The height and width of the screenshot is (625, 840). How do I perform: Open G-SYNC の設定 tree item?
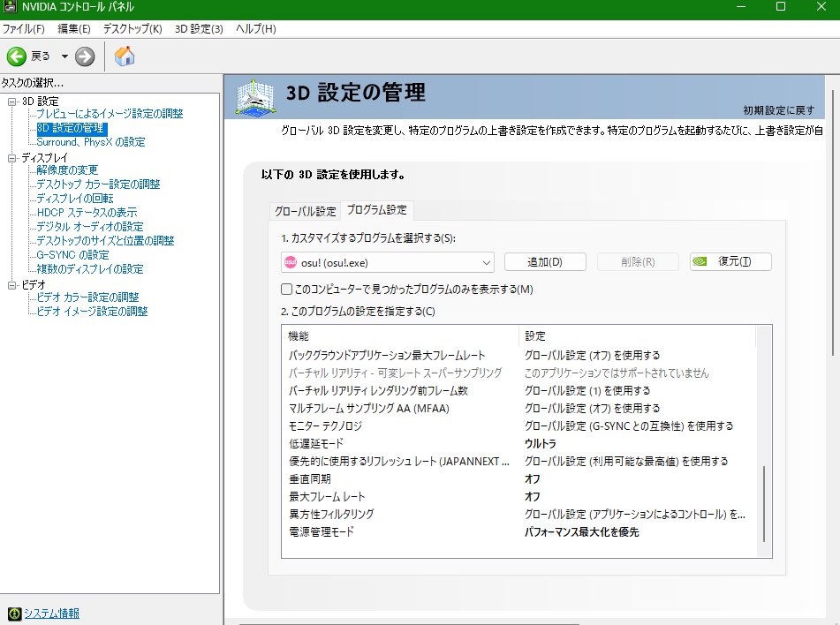click(72, 255)
